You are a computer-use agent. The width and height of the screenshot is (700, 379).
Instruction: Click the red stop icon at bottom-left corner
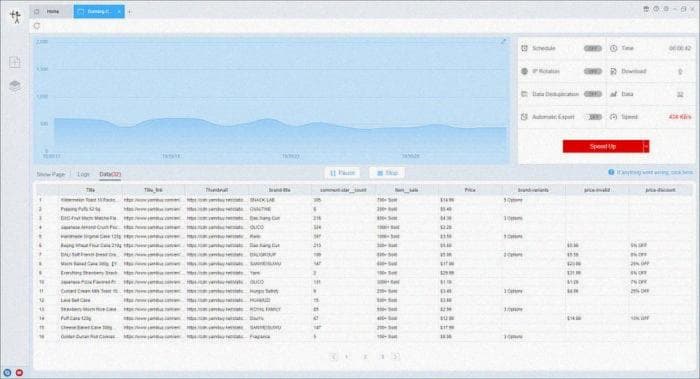point(19,373)
